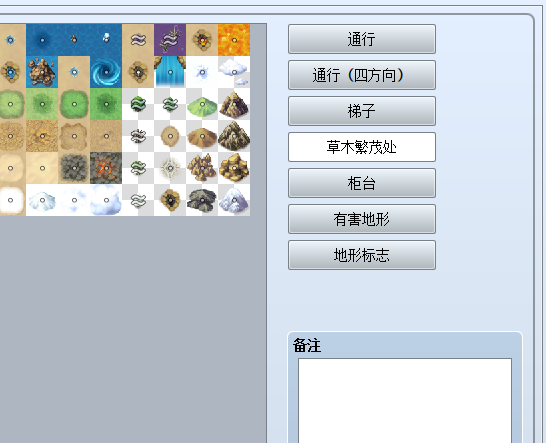Select the blue whirlpool tile
Viewport: 546px width, 443px height.
pyautogui.click(x=106, y=72)
